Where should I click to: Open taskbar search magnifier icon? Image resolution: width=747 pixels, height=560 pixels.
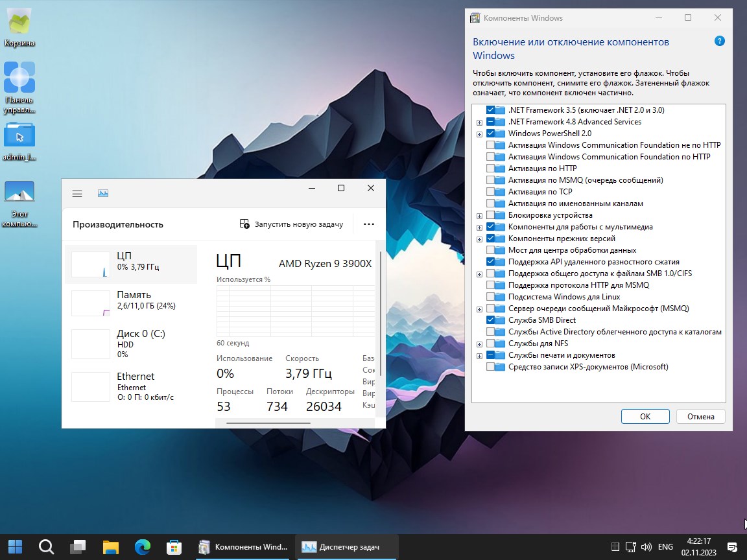coord(47,547)
